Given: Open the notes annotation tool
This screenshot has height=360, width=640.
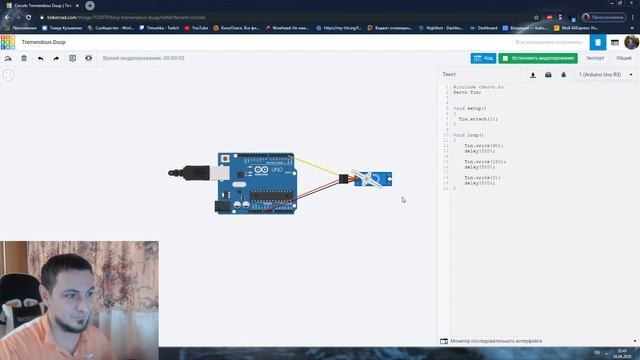Looking at the screenshot, I should coord(73,58).
